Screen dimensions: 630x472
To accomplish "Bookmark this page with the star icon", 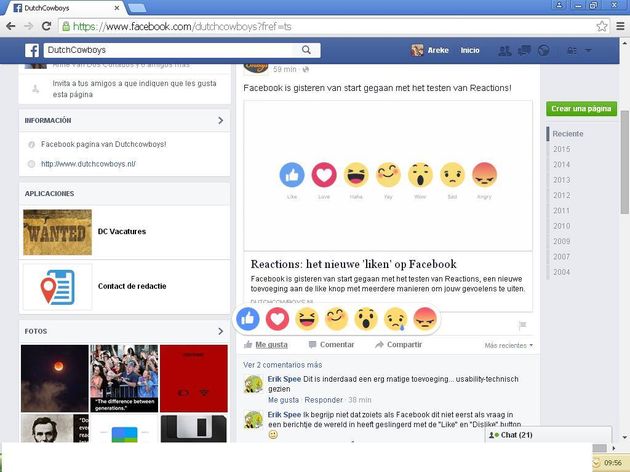I will point(602,25).
